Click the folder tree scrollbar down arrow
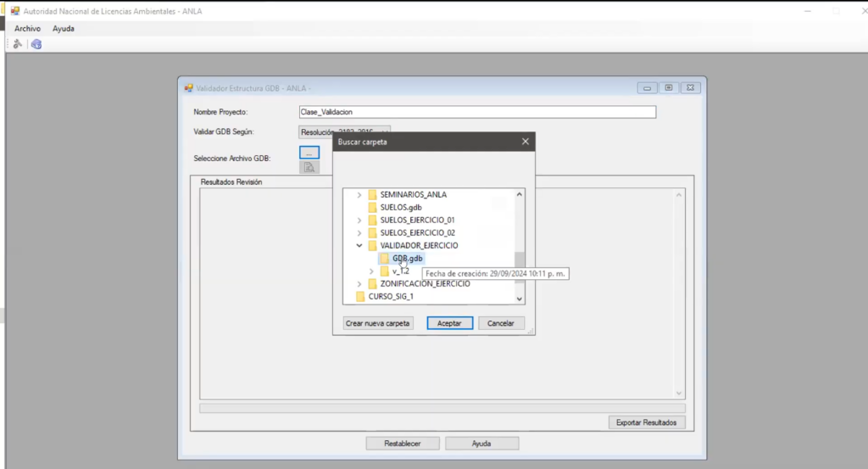The image size is (868, 469). (x=520, y=298)
